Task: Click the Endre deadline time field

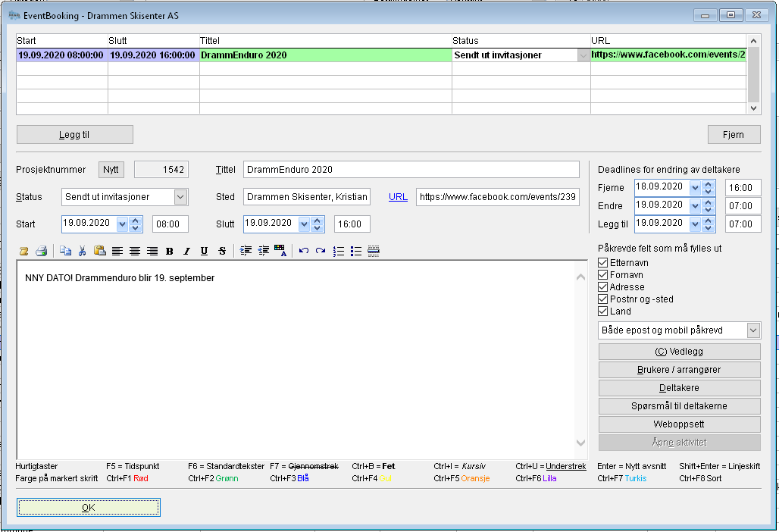Action: click(743, 205)
